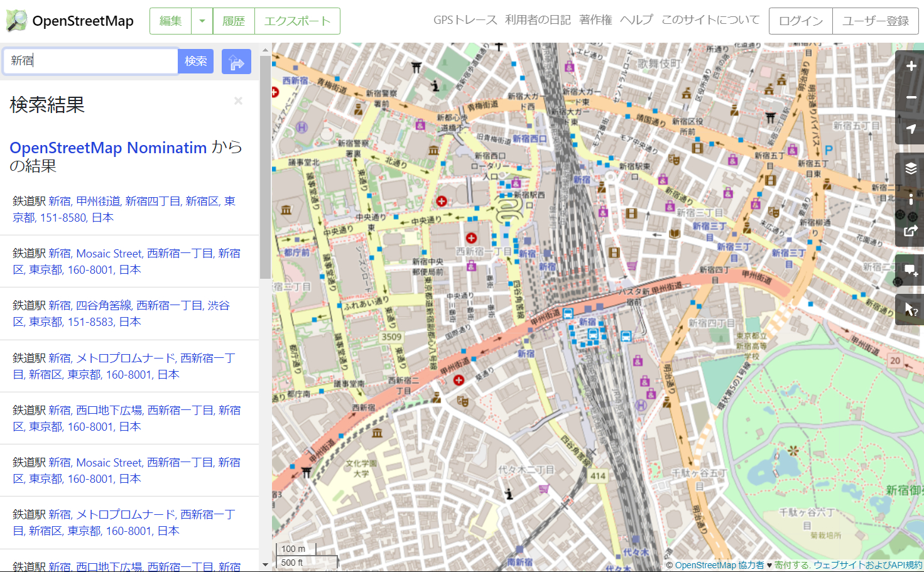Click the 歌舞伎町 map label

659,63
